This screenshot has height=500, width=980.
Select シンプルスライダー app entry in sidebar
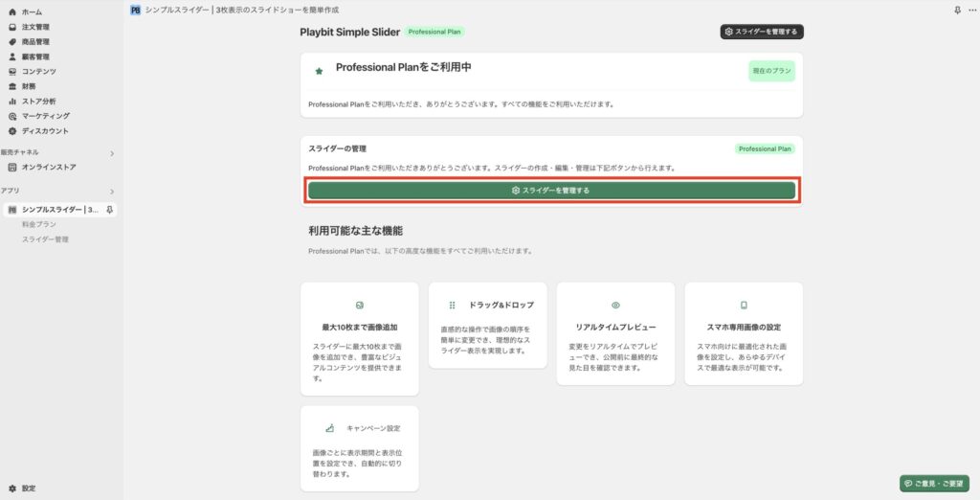point(60,210)
